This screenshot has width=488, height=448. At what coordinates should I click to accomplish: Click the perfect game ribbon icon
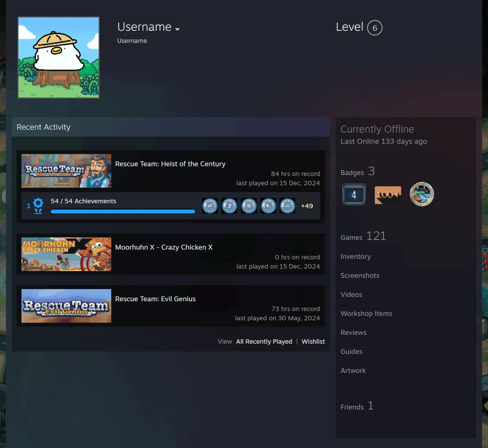coord(38,206)
